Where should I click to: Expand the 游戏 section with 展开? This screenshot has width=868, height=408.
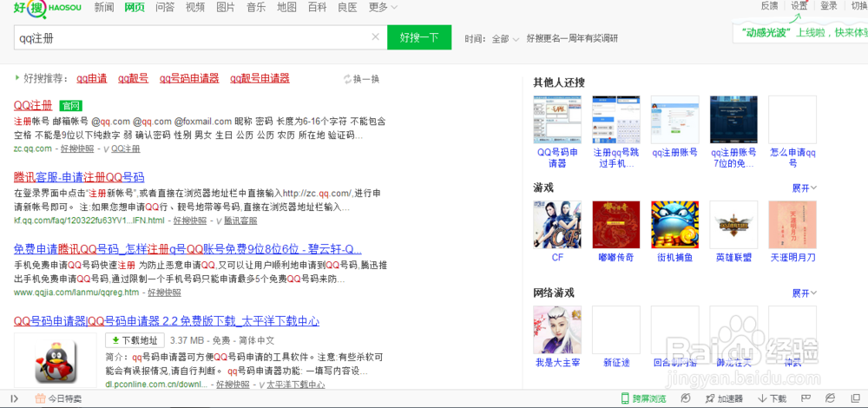point(805,188)
